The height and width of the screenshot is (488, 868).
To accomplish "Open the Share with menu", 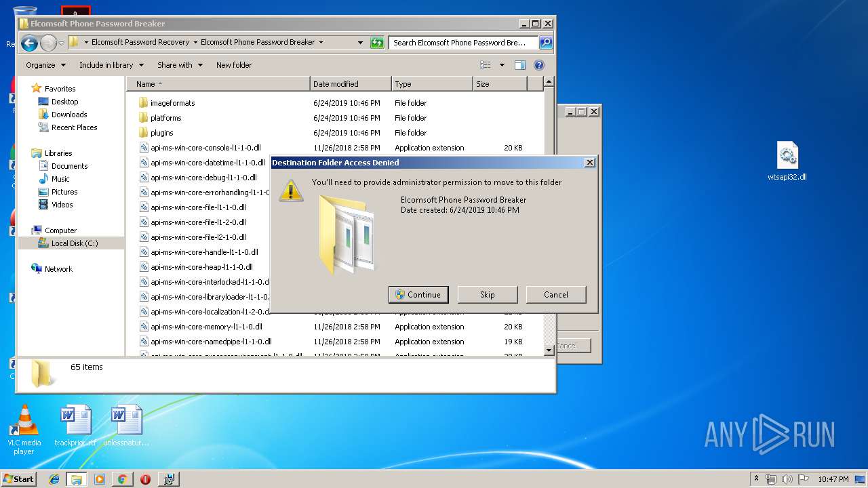I will coord(180,65).
